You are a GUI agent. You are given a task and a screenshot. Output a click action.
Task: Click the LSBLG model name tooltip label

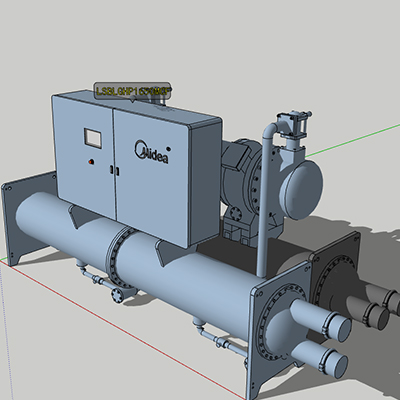(132, 91)
